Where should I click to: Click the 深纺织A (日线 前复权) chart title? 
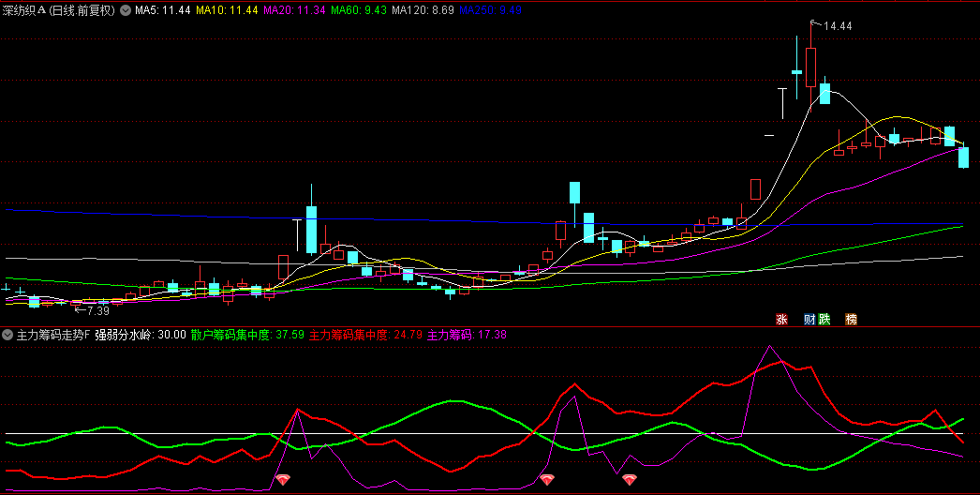tap(58, 10)
